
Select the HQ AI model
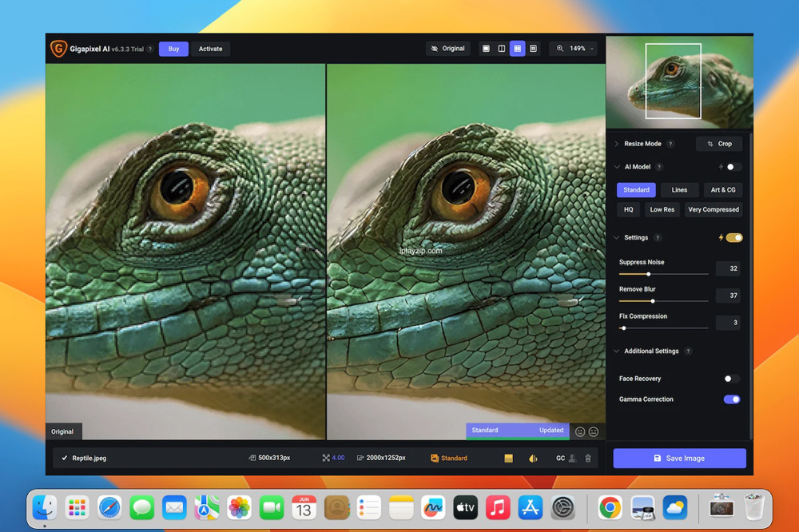click(628, 209)
